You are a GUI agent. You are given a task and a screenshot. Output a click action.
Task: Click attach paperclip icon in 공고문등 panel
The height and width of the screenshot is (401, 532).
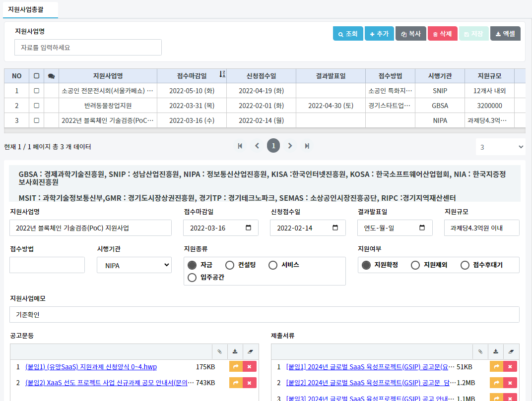coord(220,352)
